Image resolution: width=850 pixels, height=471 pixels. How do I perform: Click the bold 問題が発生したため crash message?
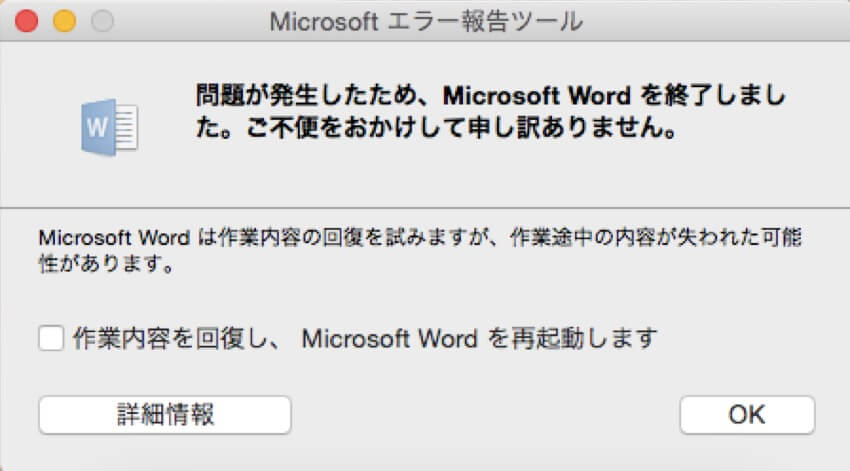coord(491,111)
